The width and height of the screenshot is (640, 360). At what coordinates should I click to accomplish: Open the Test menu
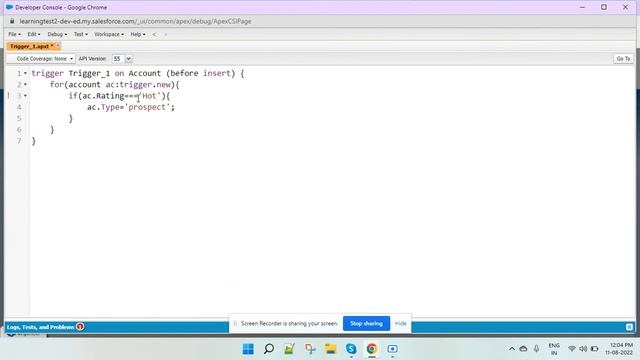(x=80, y=34)
